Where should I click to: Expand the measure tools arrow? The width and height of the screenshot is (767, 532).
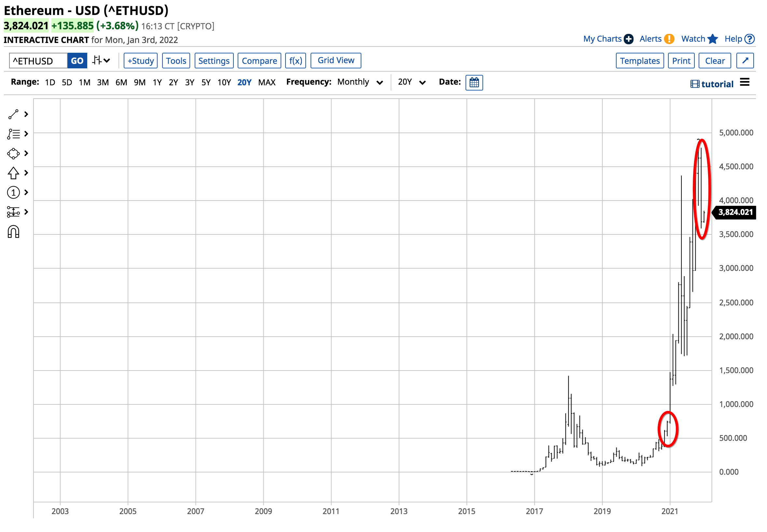pyautogui.click(x=26, y=212)
